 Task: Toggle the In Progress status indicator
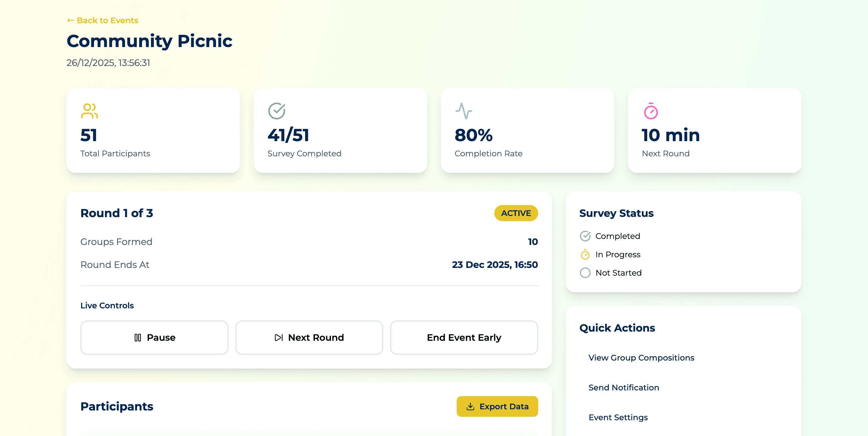click(585, 254)
